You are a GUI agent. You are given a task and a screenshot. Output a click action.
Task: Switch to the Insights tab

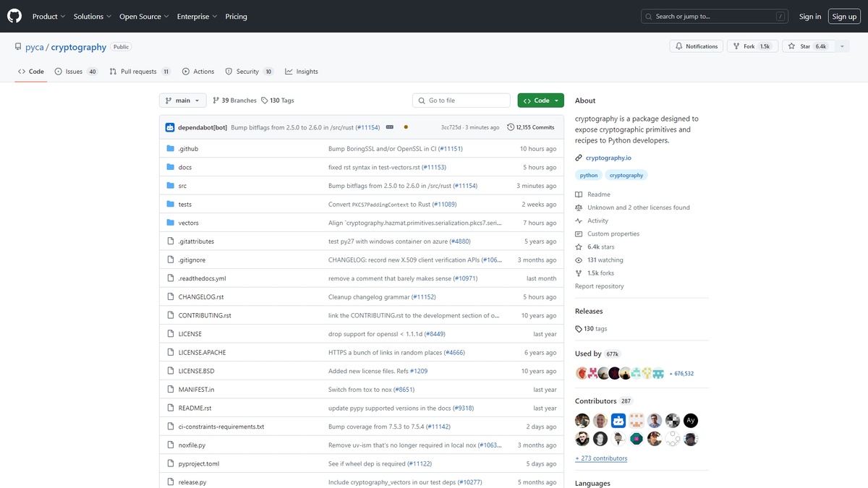(x=302, y=72)
